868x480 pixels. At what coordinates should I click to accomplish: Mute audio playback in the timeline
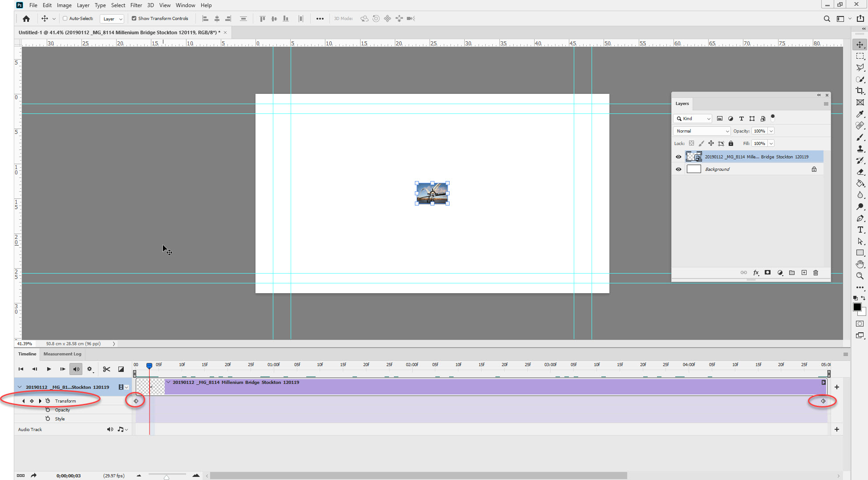(76, 369)
